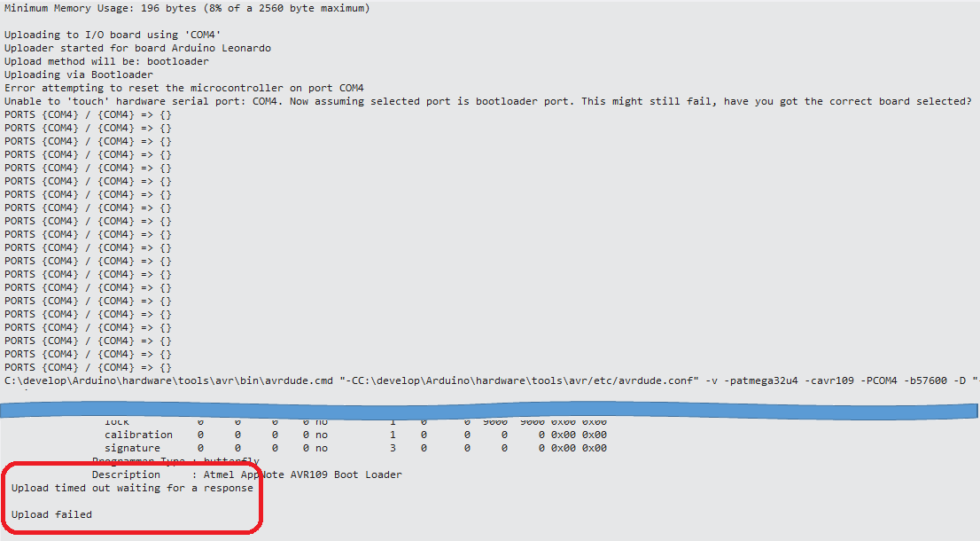The width and height of the screenshot is (980, 541).
Task: Select the 'Minimum Memory Usage: 196 bytes' line
Action: coord(187,8)
